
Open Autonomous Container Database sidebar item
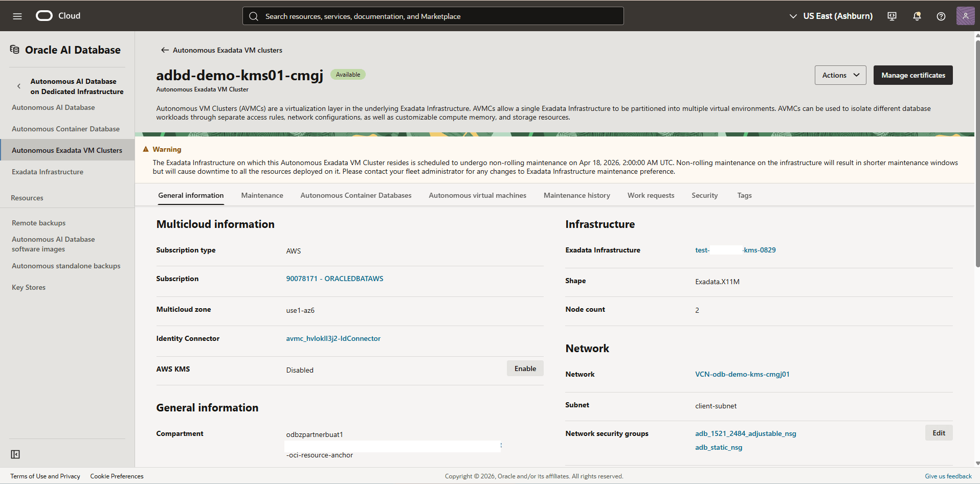click(65, 129)
